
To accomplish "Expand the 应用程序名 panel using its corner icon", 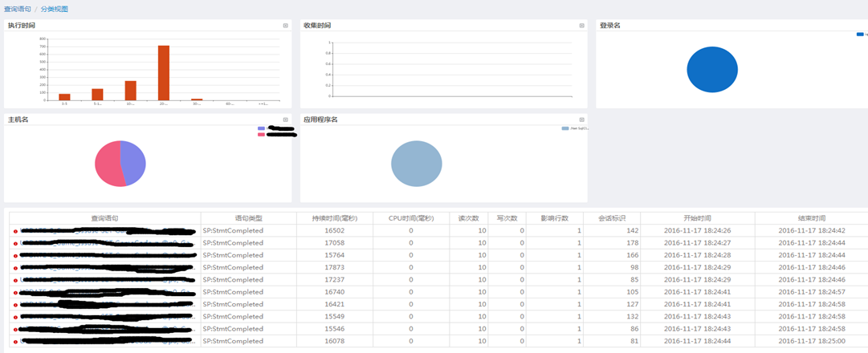I will point(581,120).
